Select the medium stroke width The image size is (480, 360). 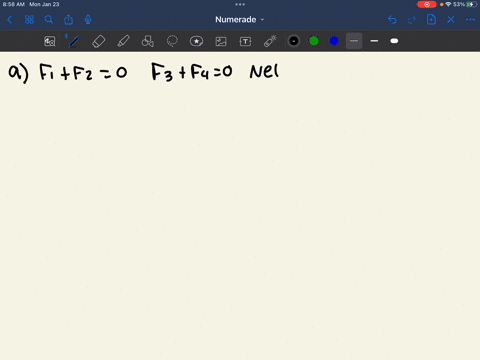tap(374, 41)
